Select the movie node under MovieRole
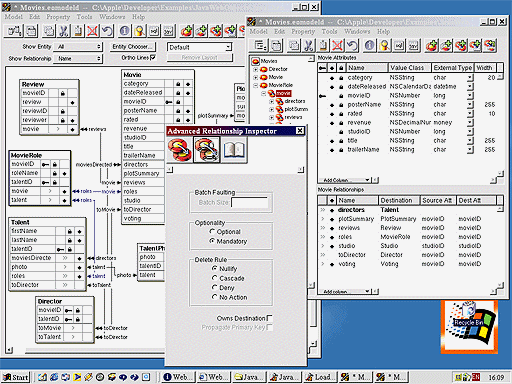The height and width of the screenshot is (384, 512). click(283, 93)
